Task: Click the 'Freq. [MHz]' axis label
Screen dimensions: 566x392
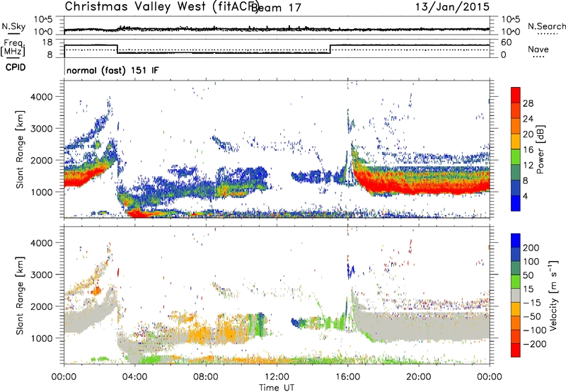Action: 13,47
